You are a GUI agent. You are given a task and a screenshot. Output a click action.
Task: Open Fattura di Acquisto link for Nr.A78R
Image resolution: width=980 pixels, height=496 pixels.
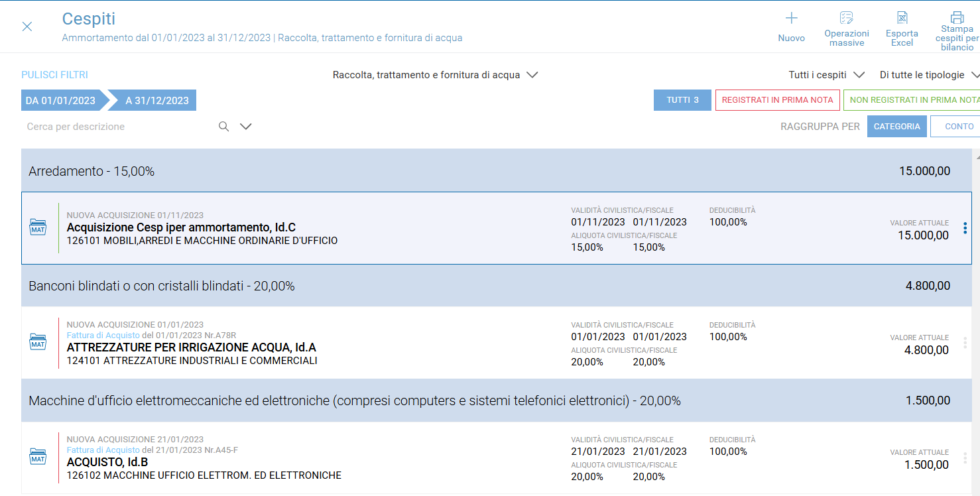pyautogui.click(x=103, y=336)
